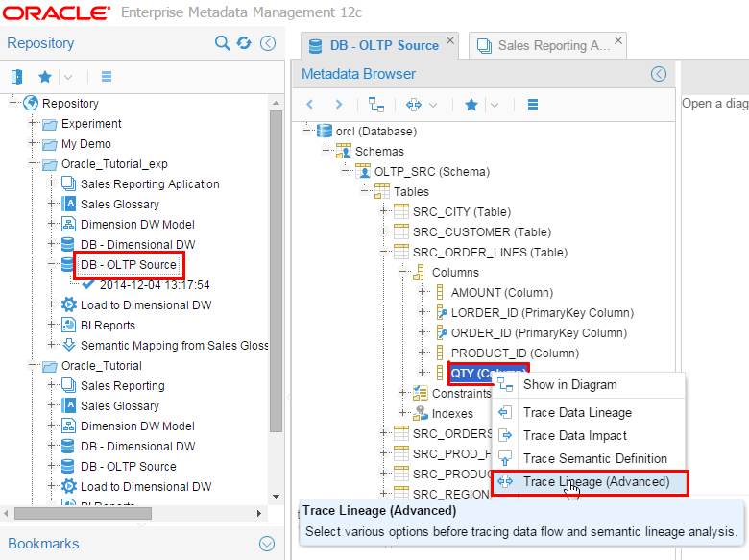Select Show in Diagram menu item

tap(590, 384)
